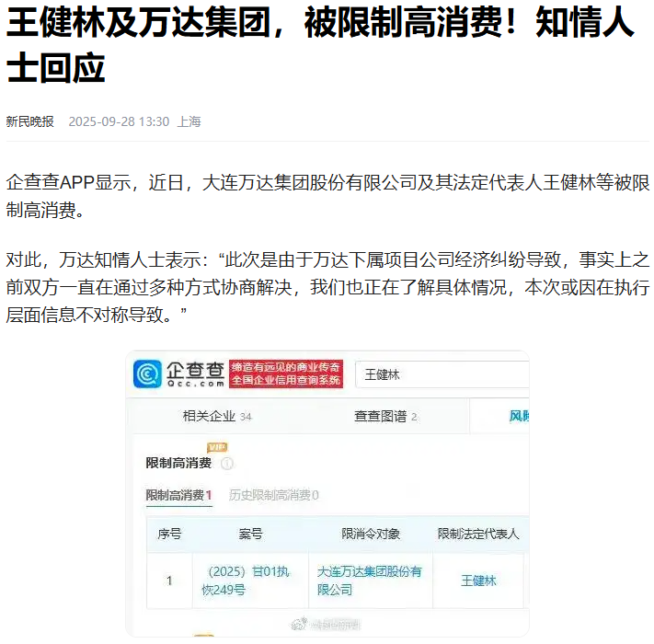654x644 pixels.
Task: Click the Weibo watermark icon below table
Action: coord(299,624)
